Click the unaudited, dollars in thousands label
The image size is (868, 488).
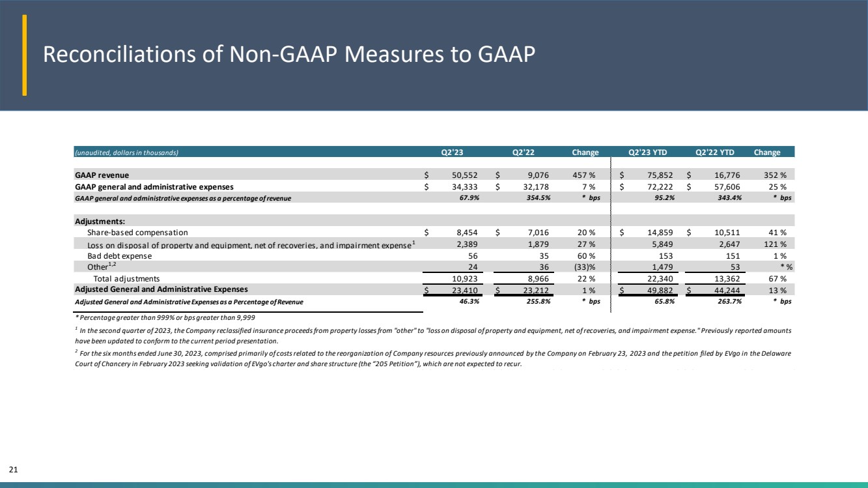(126, 152)
